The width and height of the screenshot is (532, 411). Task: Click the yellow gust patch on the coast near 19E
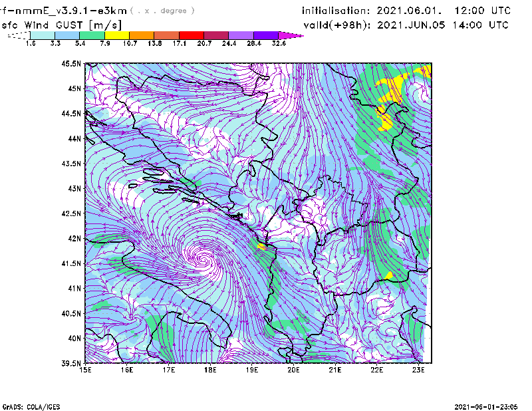pos(261,247)
